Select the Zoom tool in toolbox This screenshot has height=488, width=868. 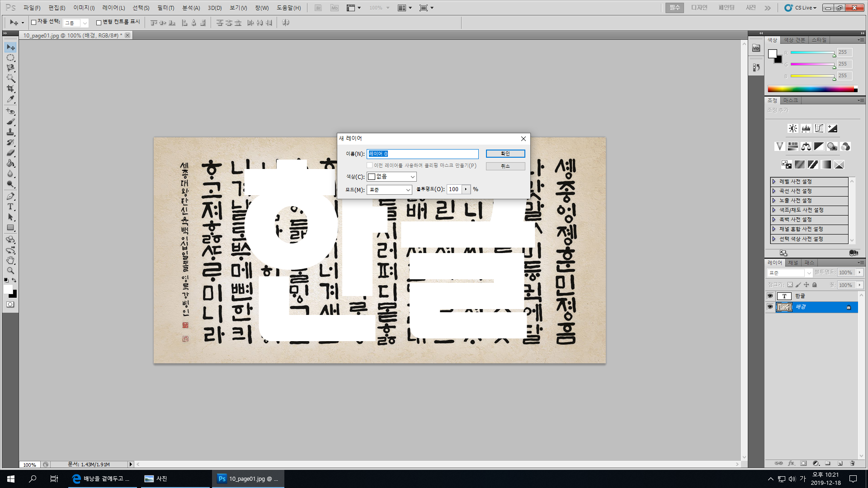[10, 271]
